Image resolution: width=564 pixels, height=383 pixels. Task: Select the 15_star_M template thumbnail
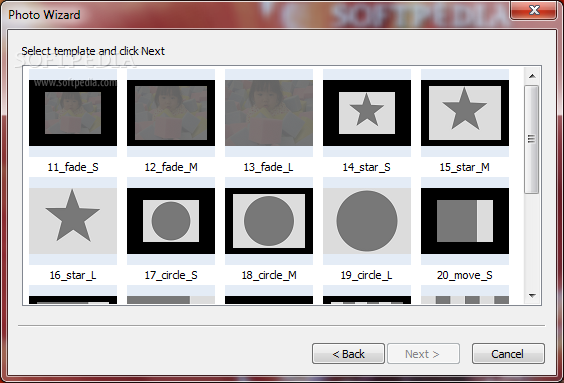465,113
